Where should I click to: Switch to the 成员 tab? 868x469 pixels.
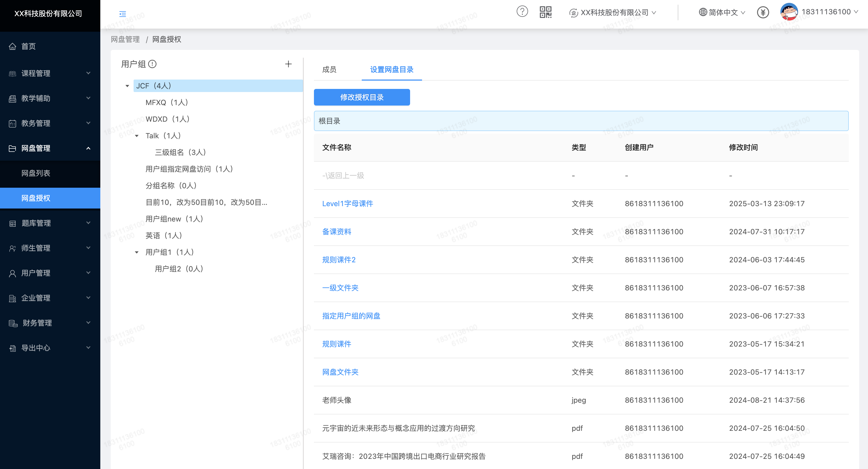329,69
